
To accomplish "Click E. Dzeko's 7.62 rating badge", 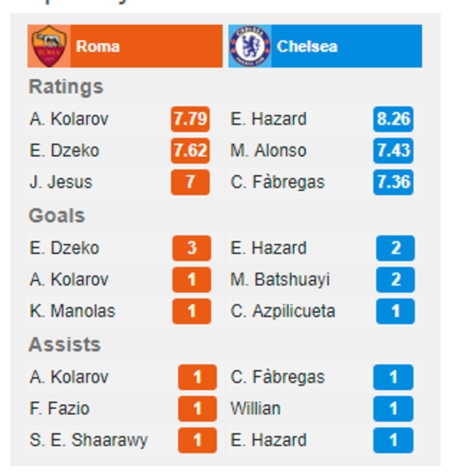I will pos(190,151).
